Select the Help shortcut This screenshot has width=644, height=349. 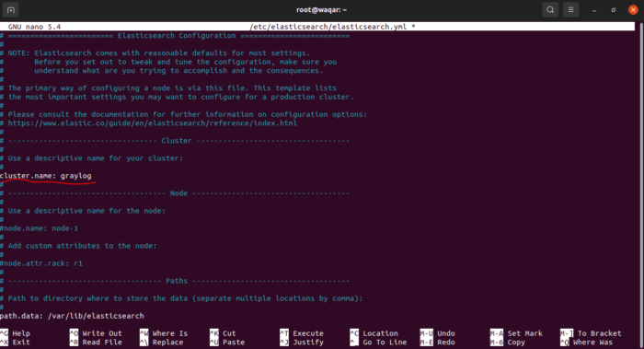click(16, 333)
